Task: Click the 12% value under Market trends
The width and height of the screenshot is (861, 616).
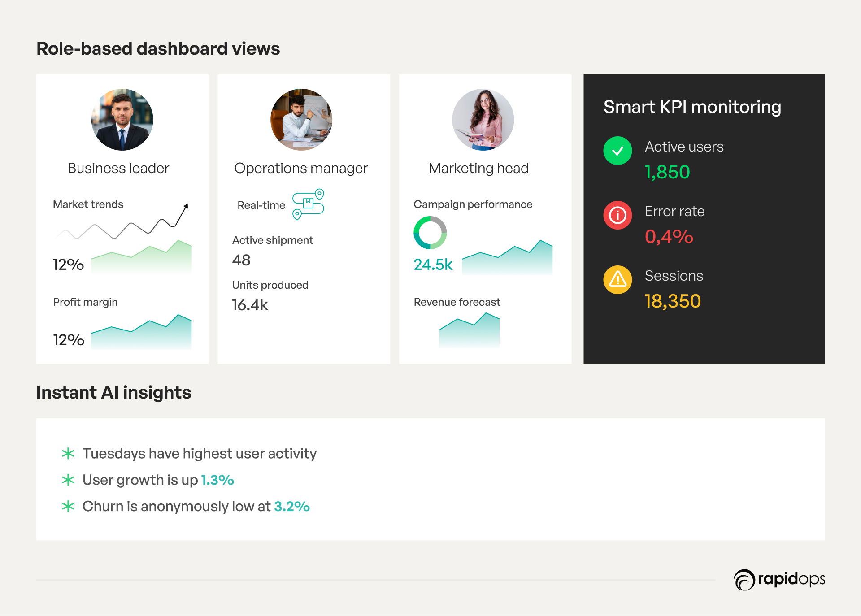Action: coord(69,265)
